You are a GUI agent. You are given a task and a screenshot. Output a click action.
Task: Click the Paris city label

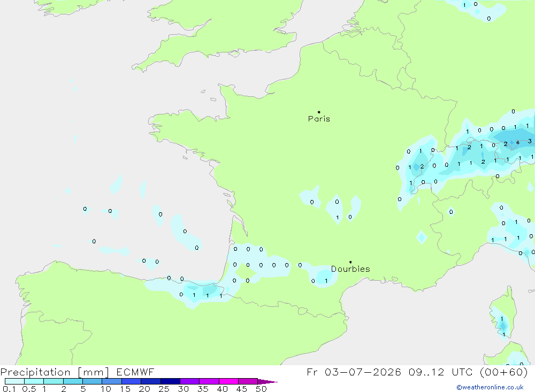click(319, 119)
